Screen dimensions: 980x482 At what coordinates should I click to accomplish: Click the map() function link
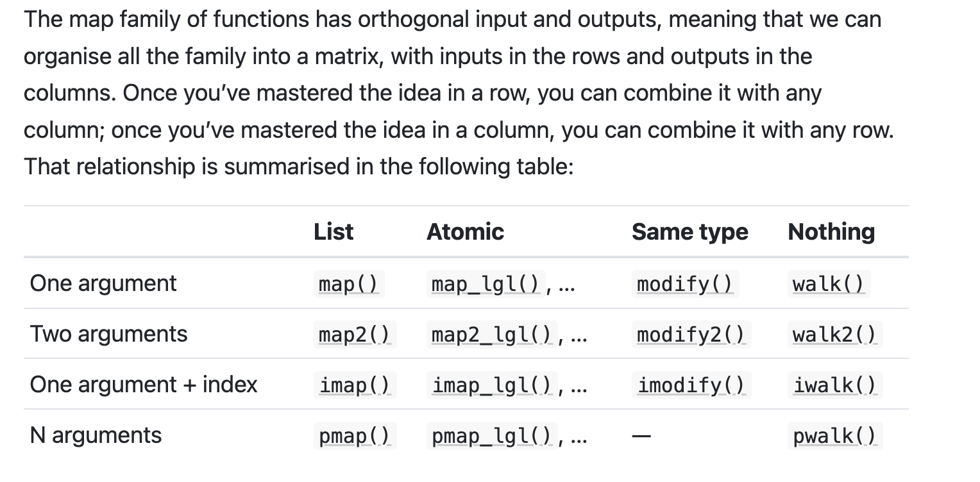[x=348, y=284]
